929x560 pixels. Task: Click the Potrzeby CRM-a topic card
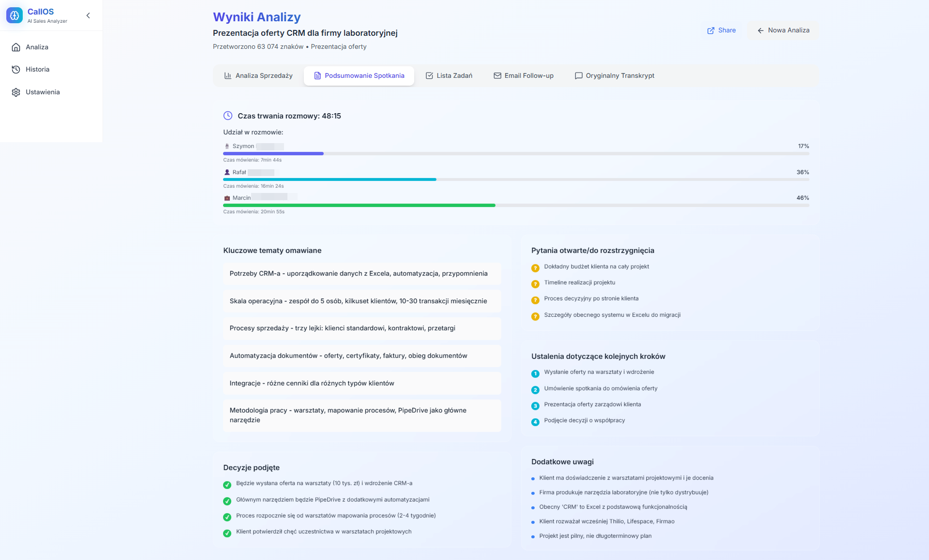361,274
